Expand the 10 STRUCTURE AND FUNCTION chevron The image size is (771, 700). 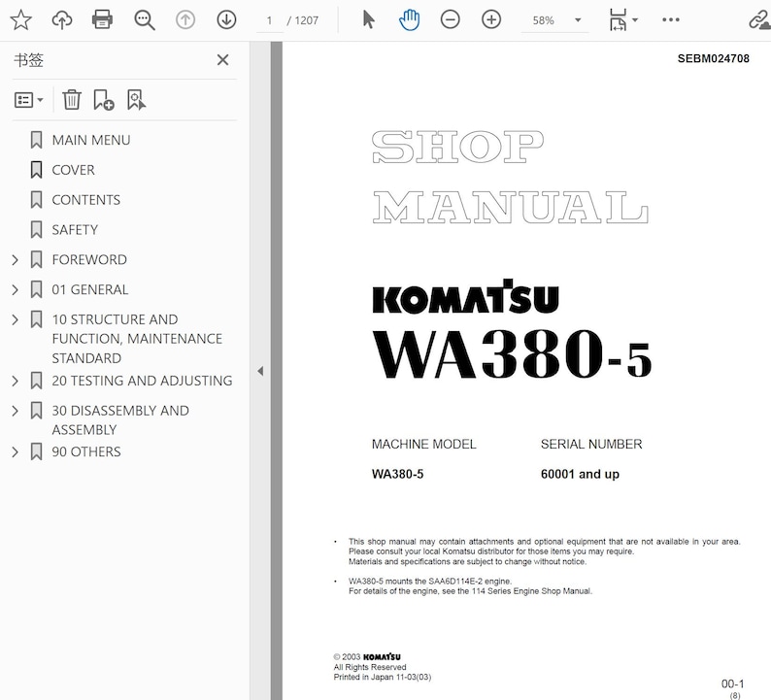coord(16,320)
